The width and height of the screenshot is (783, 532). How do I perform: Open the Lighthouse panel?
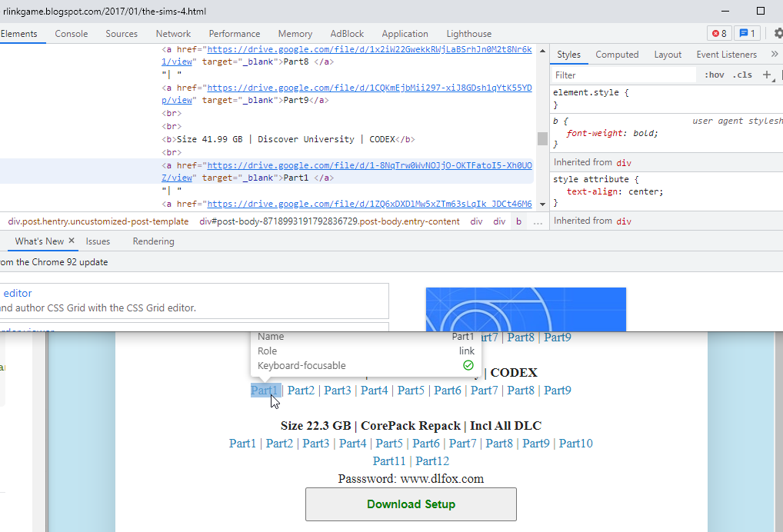(468, 34)
